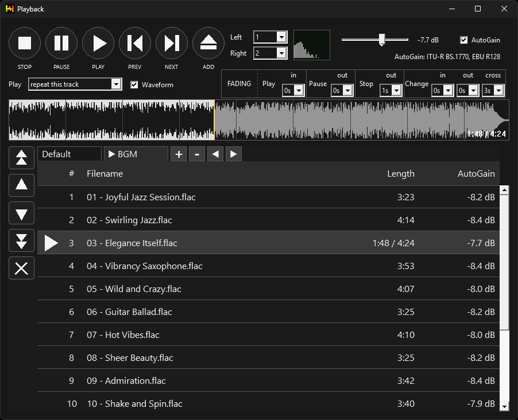
Task: Click the '-7.7 dB' volume readout near slider
Action: (428, 40)
